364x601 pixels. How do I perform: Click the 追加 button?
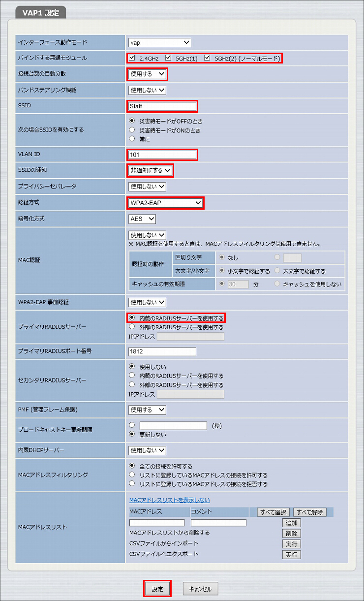point(292,523)
